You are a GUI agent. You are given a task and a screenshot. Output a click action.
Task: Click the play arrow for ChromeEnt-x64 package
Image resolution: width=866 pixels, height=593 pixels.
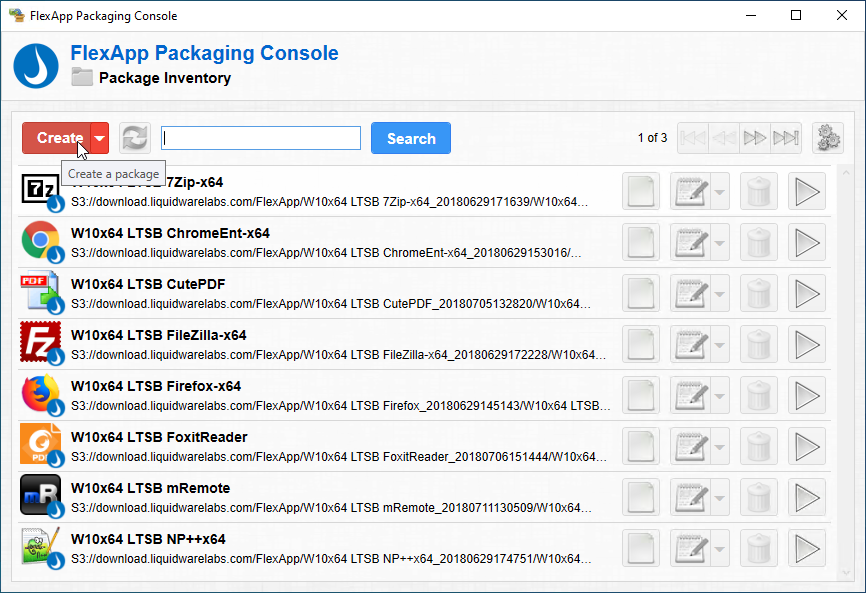(x=806, y=242)
